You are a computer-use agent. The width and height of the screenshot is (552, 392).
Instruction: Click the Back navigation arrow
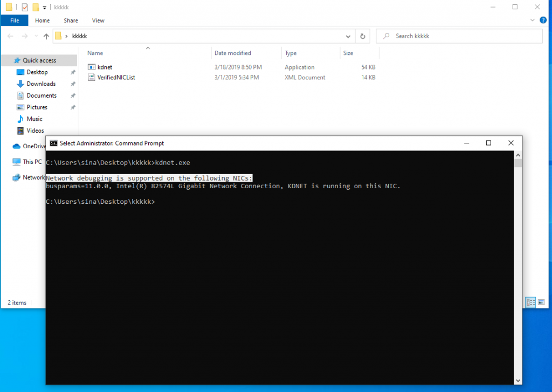pyautogui.click(x=11, y=36)
